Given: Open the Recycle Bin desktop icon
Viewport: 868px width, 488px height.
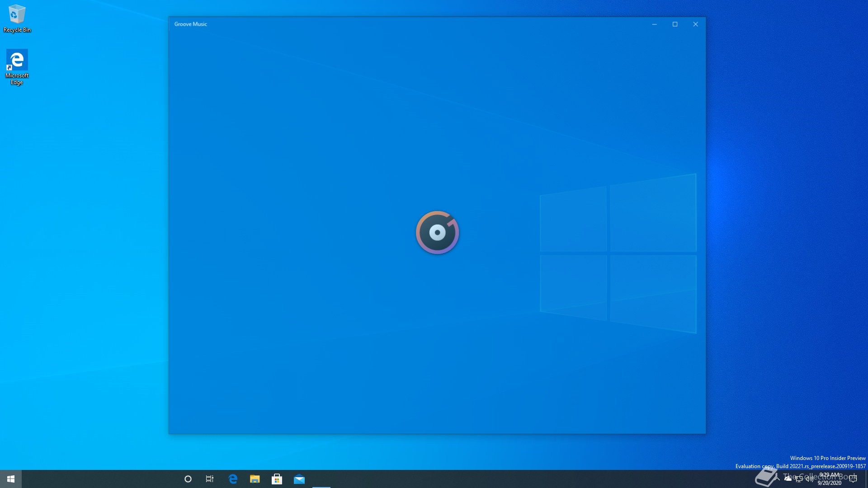Looking at the screenshot, I should (x=17, y=19).
